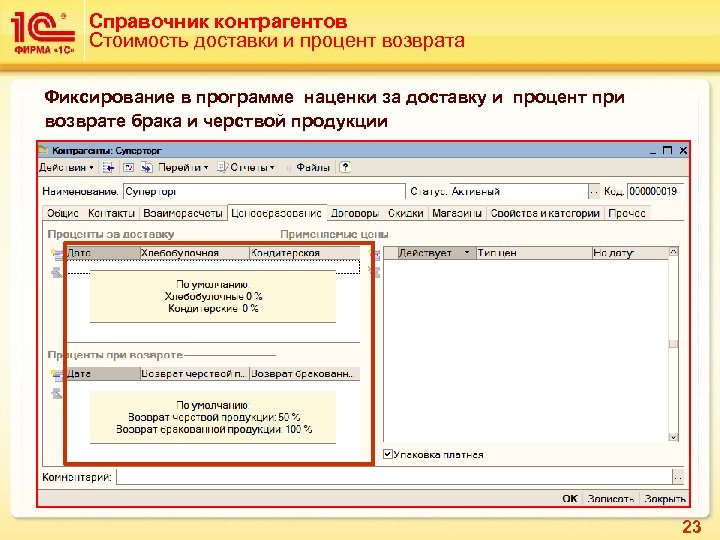Open the Действия menu
Image resolution: width=720 pixels, height=540 pixels.
[67, 168]
